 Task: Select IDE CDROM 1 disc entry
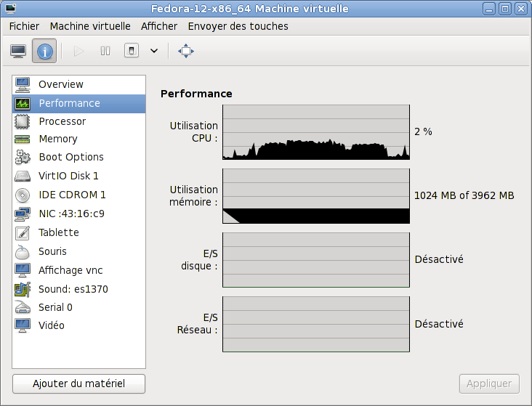pyautogui.click(x=72, y=195)
